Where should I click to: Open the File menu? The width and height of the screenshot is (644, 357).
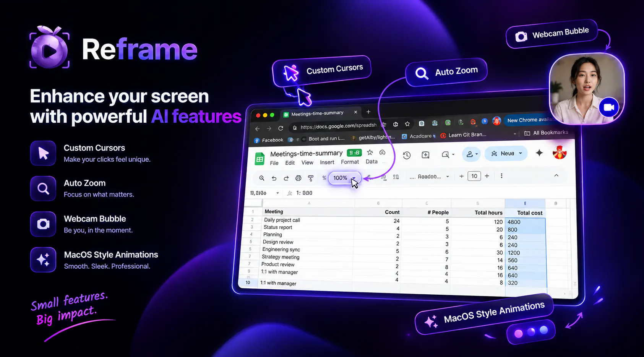(274, 163)
